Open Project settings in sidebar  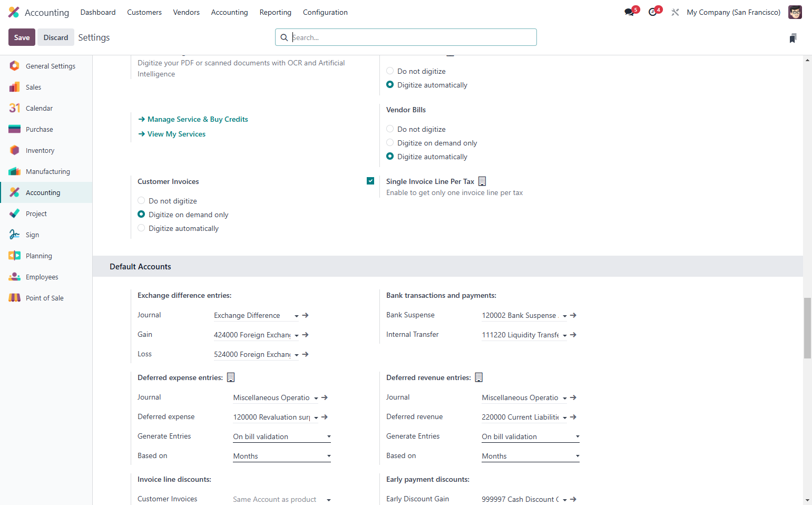[46, 213]
